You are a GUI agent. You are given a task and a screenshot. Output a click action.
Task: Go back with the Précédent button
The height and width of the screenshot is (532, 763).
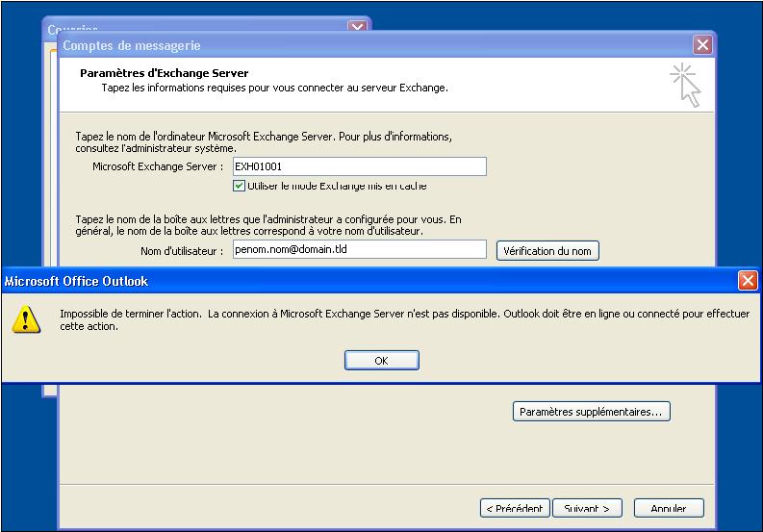coord(515,508)
